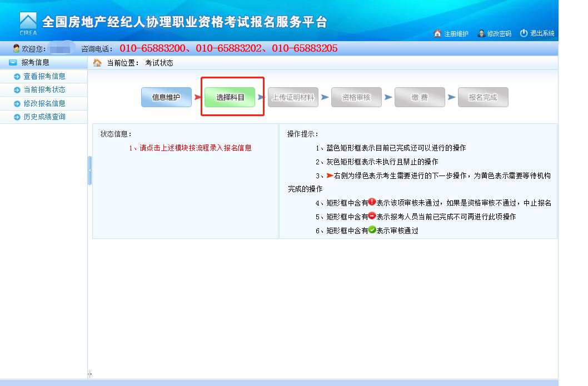Click the 注册维护 house icon
The width and height of the screenshot is (588, 386).
click(437, 33)
